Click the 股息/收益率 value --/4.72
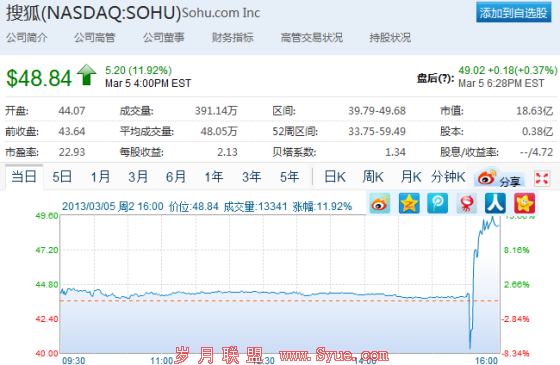560x365 pixels. (536, 152)
